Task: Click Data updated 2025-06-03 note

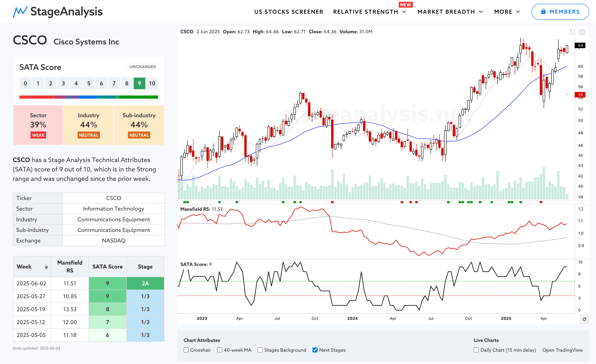Action: pos(36,348)
